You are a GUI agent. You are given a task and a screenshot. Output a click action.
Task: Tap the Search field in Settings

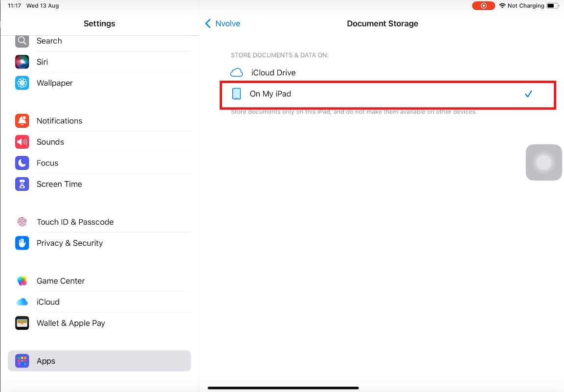(49, 41)
